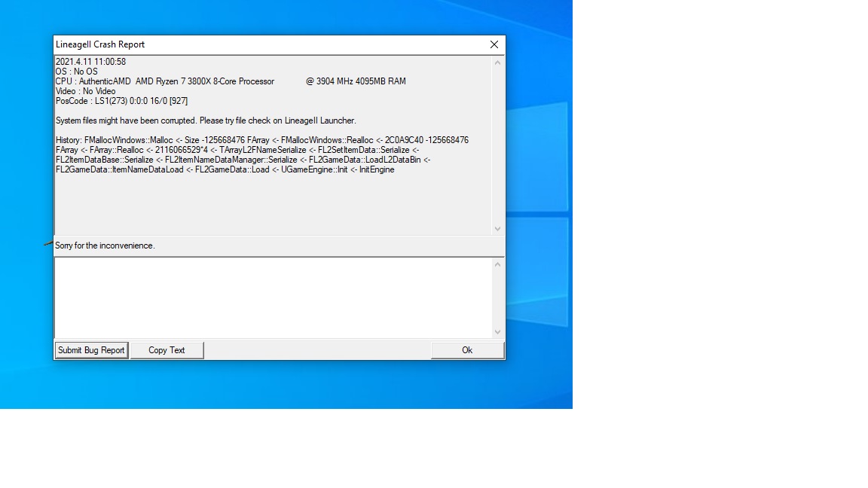Place cursor on the 2021.4.11 timestamp line
Screen dimensions: 868x488
[x=90, y=62]
